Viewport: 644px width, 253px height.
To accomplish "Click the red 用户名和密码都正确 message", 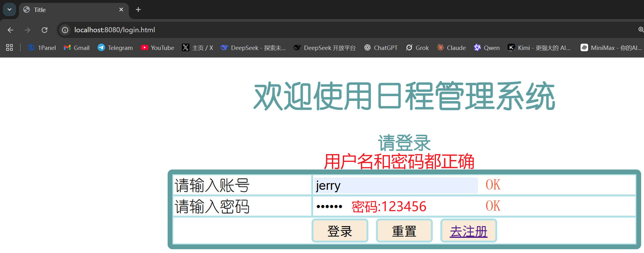I will click(399, 161).
